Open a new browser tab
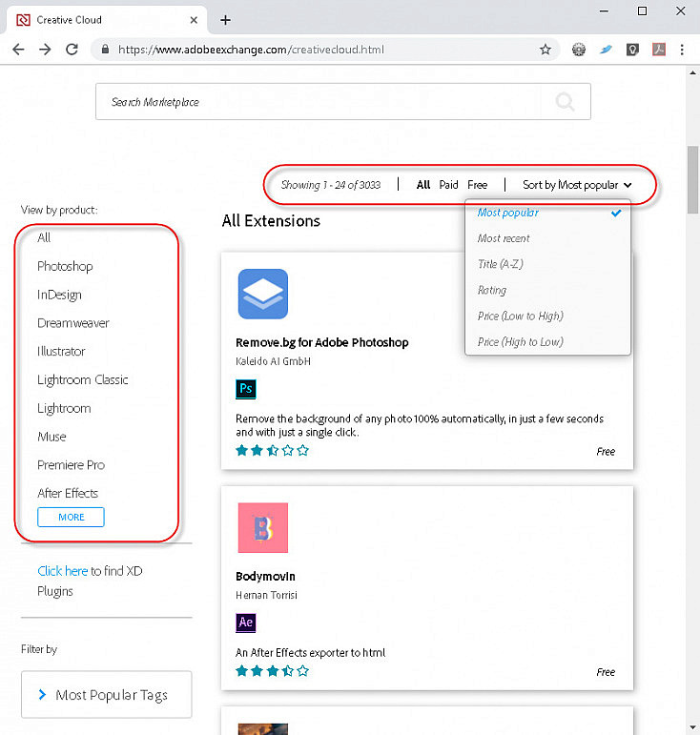Image resolution: width=700 pixels, height=735 pixels. [x=225, y=20]
